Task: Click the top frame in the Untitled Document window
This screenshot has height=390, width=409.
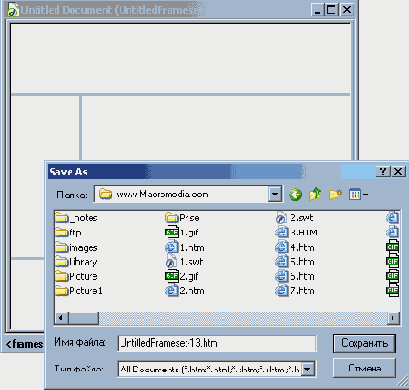Action: coord(180,58)
